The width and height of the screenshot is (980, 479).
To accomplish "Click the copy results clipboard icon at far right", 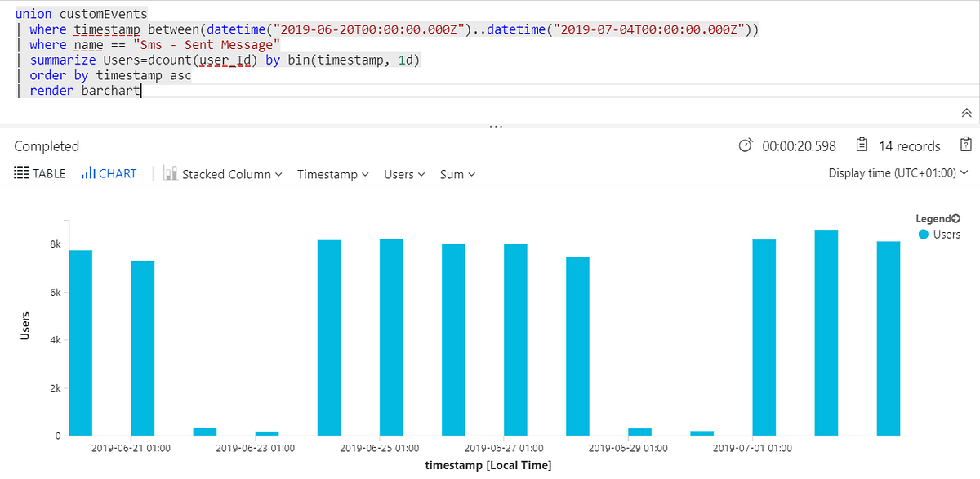I will click(966, 143).
